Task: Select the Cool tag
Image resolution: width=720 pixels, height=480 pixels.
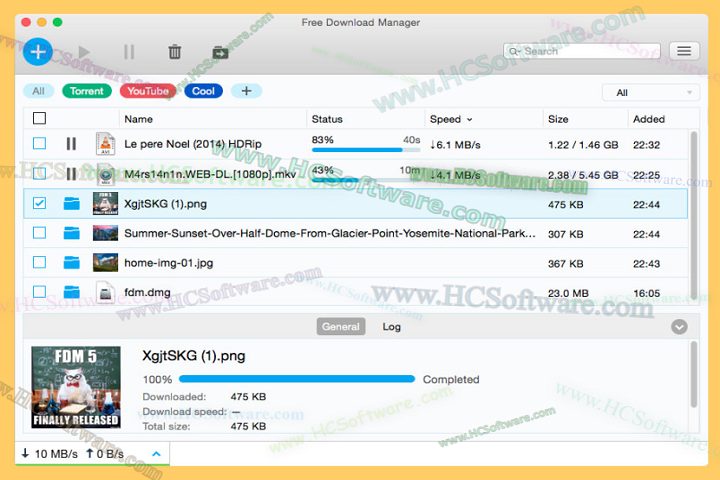Action: (x=203, y=91)
